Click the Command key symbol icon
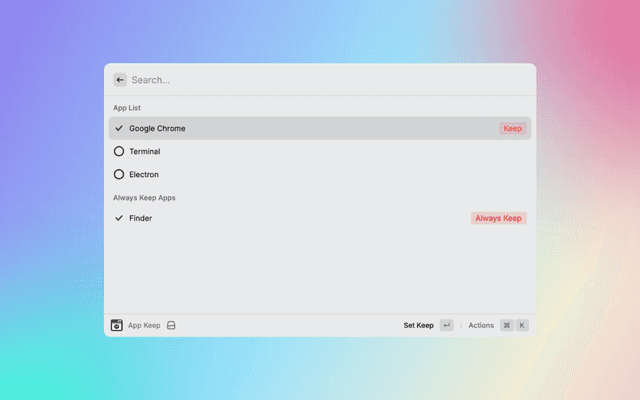The height and width of the screenshot is (400, 640). click(x=506, y=325)
